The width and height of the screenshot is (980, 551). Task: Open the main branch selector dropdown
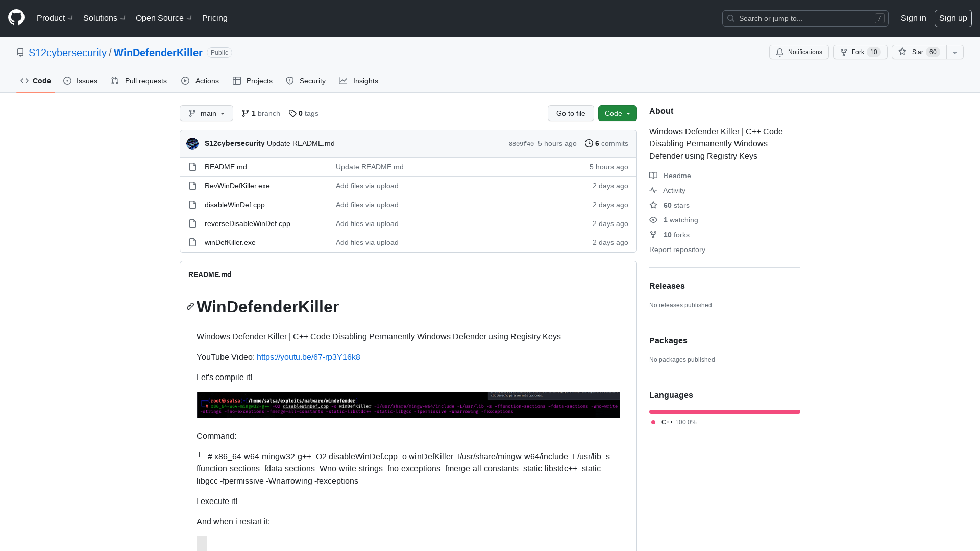[206, 113]
